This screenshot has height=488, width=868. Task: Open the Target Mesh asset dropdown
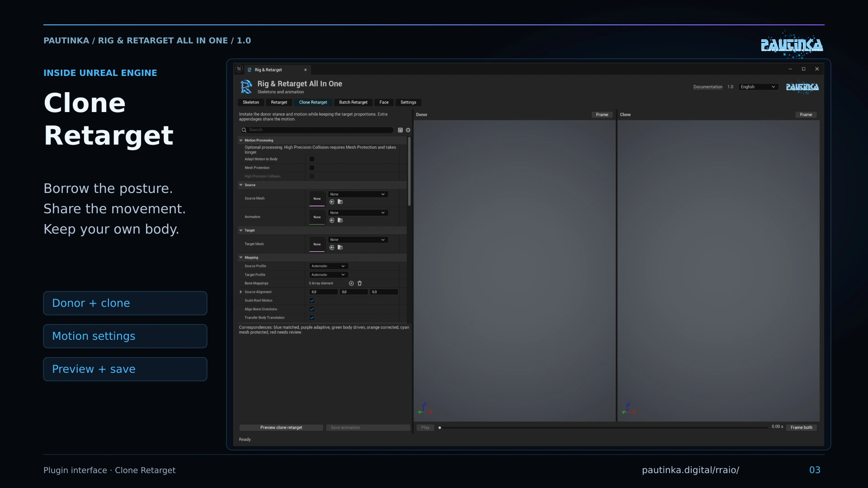tap(358, 240)
